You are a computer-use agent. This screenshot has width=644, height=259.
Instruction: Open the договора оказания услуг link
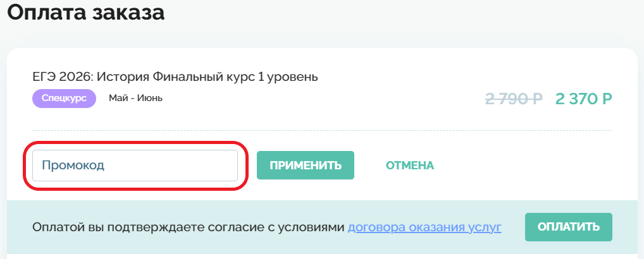pyautogui.click(x=424, y=227)
